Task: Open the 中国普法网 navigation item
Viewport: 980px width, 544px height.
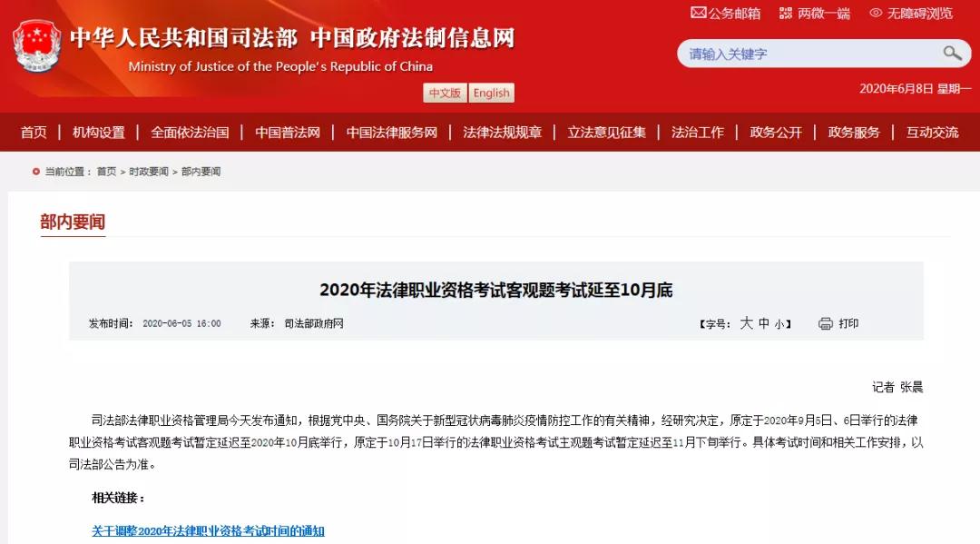Action: pyautogui.click(x=288, y=132)
